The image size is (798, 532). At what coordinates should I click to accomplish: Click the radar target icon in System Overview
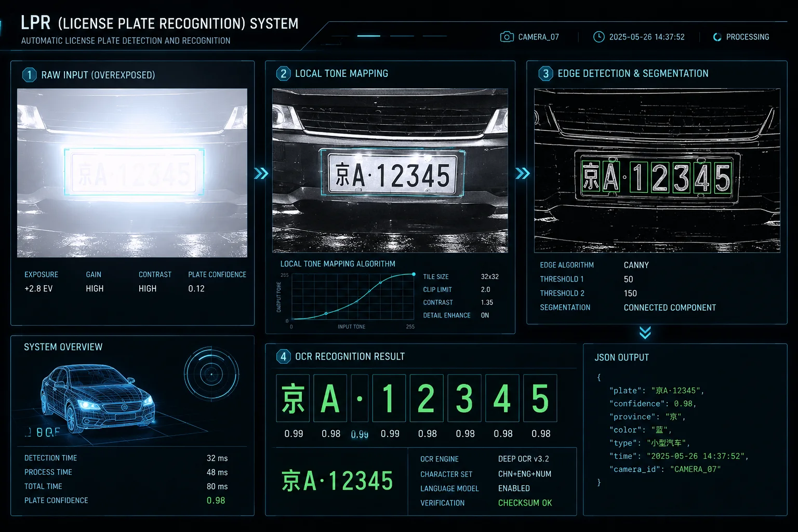pyautogui.click(x=211, y=374)
